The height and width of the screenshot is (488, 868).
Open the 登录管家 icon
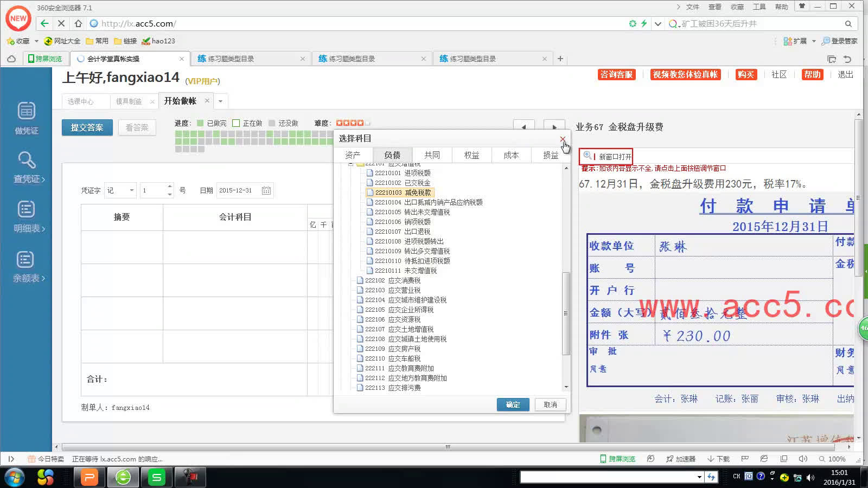[x=840, y=41]
